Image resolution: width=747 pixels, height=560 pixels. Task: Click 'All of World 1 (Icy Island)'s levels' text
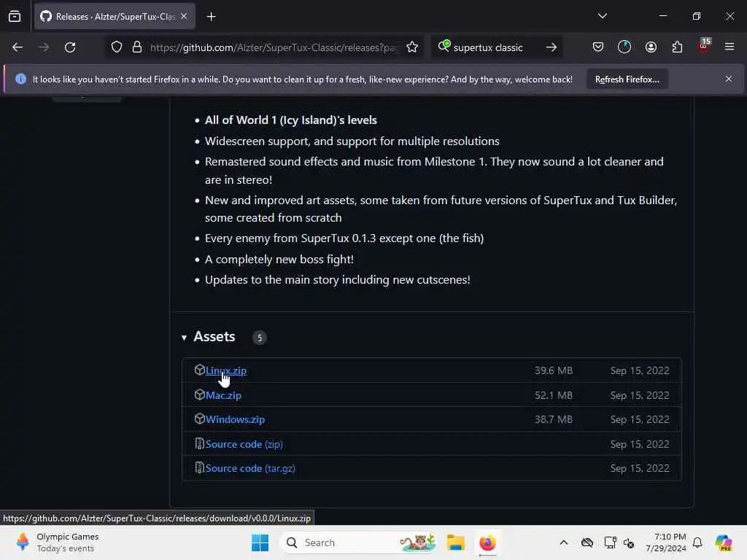[x=290, y=120]
